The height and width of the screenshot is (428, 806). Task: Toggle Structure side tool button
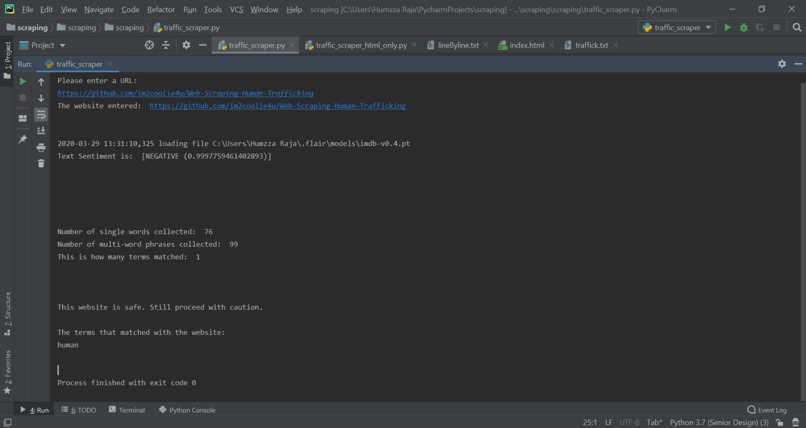(x=7, y=314)
